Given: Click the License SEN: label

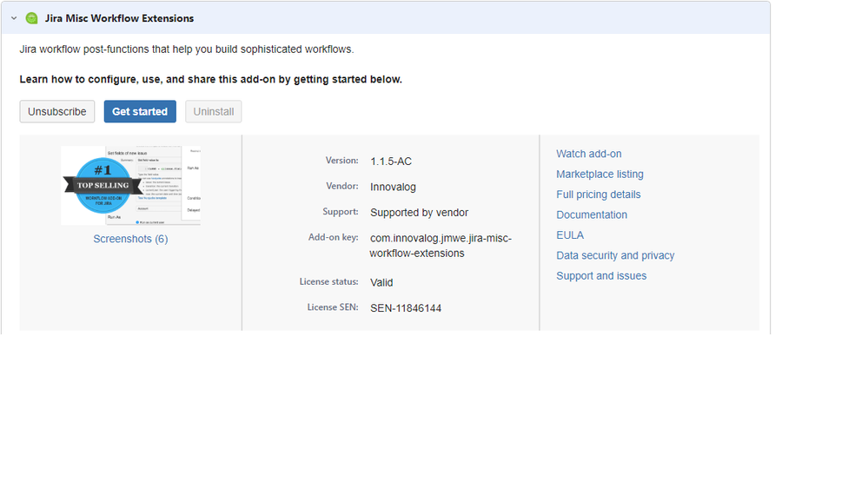Looking at the screenshot, I should tap(333, 307).
